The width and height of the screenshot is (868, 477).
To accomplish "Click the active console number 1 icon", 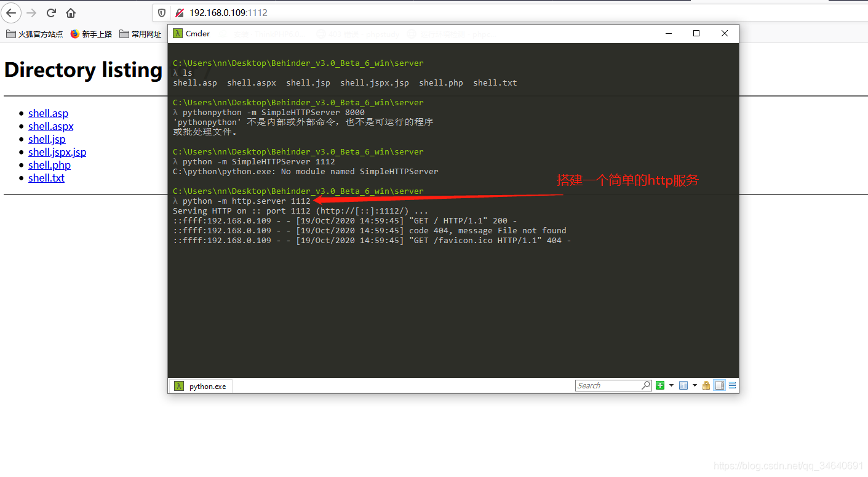I will click(683, 386).
